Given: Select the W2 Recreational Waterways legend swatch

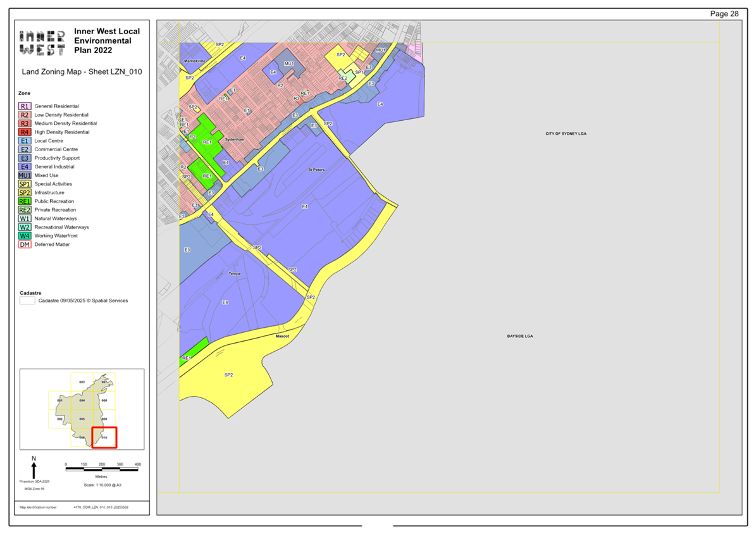Looking at the screenshot, I should [x=25, y=227].
